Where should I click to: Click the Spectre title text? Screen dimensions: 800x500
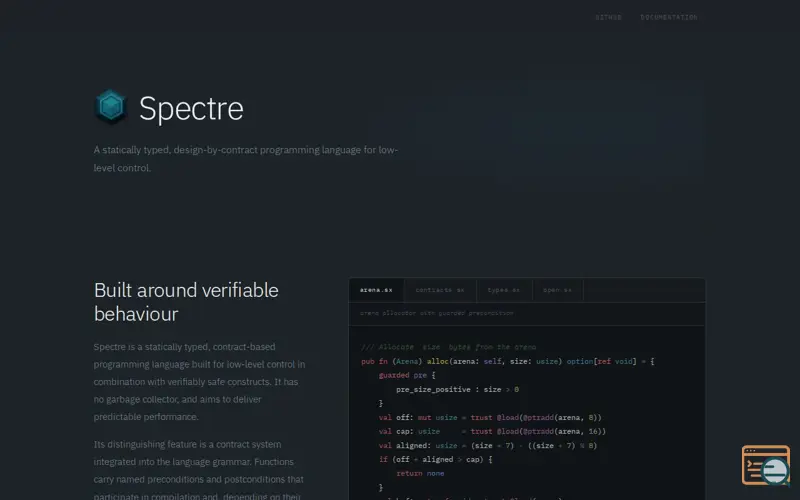tap(191, 108)
